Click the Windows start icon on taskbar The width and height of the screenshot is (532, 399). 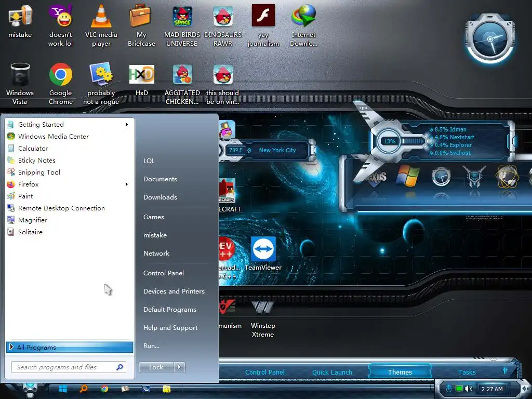pos(63,389)
